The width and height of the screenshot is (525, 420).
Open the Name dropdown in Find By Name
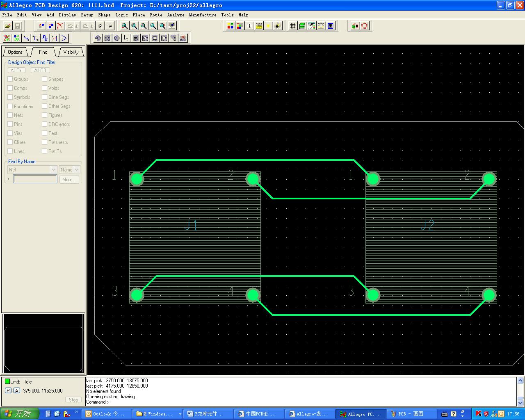pos(76,170)
